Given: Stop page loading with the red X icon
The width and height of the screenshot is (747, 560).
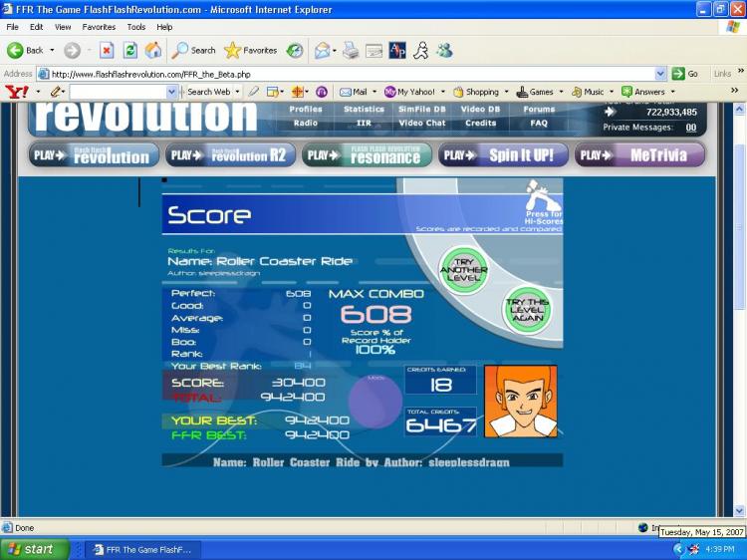Looking at the screenshot, I should click(x=107, y=50).
